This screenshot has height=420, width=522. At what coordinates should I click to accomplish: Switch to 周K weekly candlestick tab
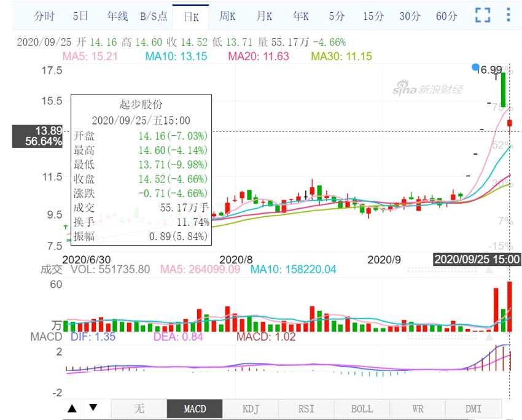tap(227, 16)
